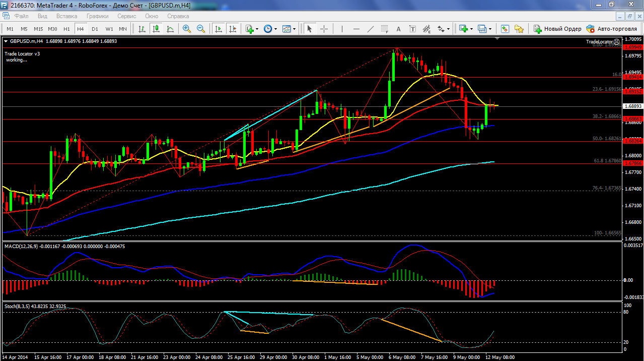Screen dimensions: 644x361
Task: Zoom in on the chart
Action: pyautogui.click(x=187, y=29)
